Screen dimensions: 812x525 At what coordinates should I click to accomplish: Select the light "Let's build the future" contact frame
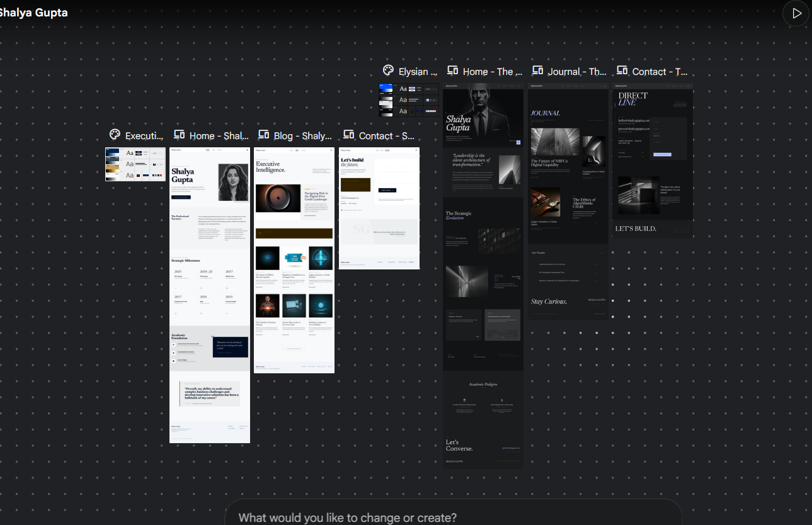point(379,208)
